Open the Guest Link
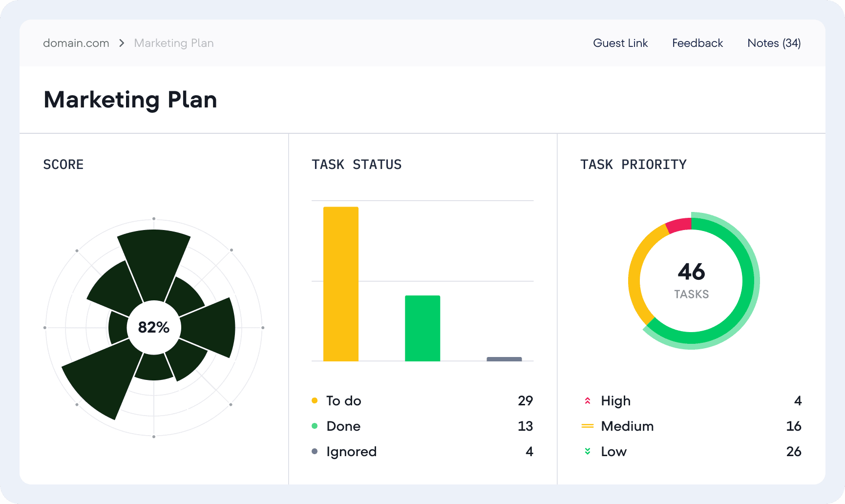845x504 pixels. click(x=620, y=43)
